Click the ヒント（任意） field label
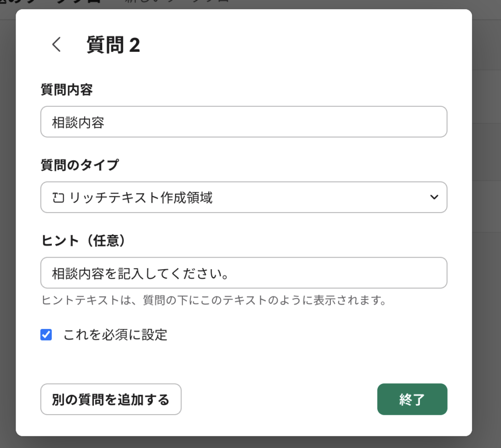 83,240
